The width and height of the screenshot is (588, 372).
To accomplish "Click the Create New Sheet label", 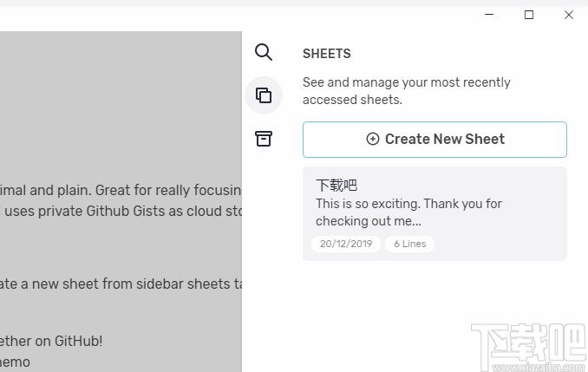I will tap(444, 139).
